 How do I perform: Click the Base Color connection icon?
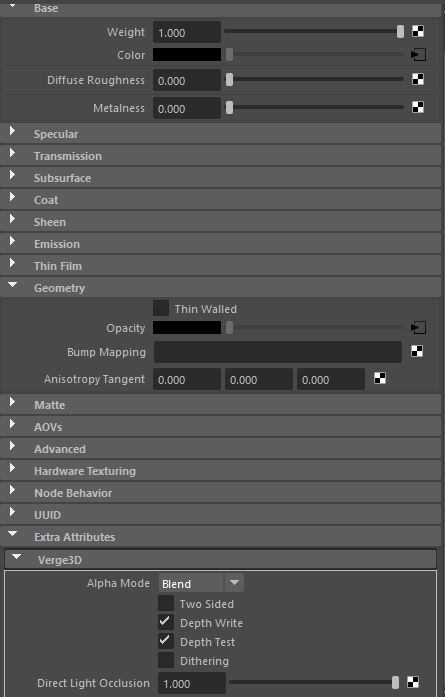pyautogui.click(x=418, y=55)
